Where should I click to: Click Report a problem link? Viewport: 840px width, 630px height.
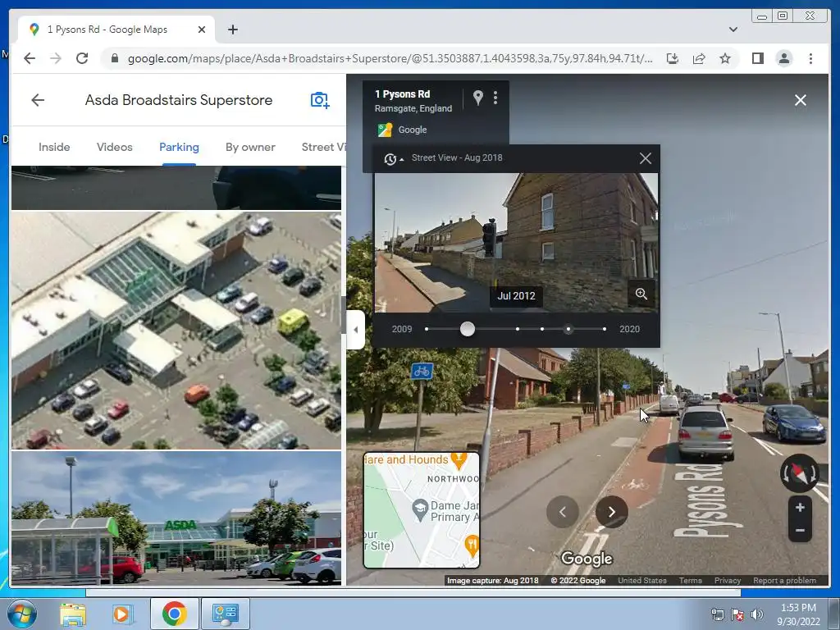click(x=785, y=580)
